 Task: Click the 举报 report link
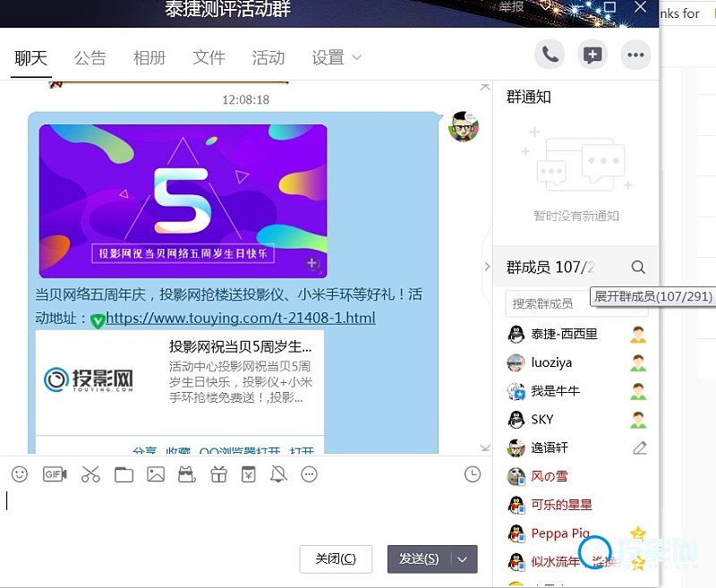(511, 6)
